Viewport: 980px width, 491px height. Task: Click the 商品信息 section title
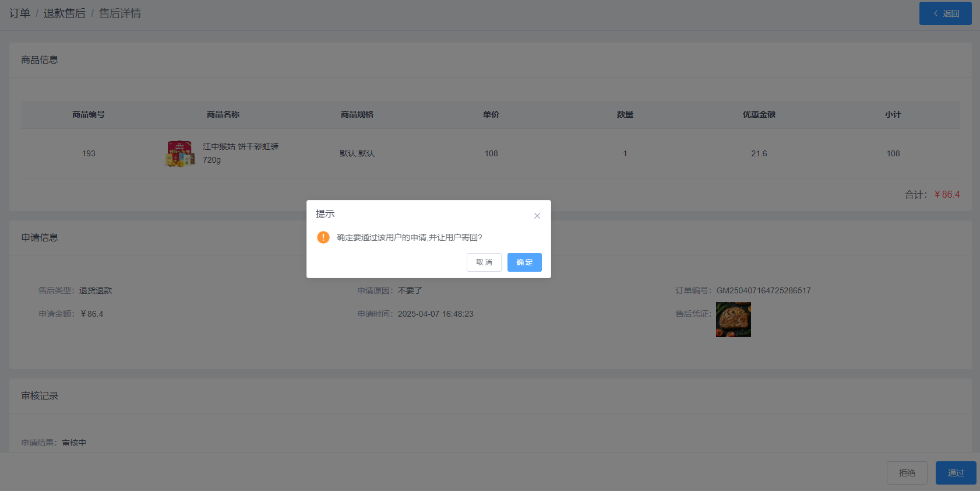click(x=40, y=60)
